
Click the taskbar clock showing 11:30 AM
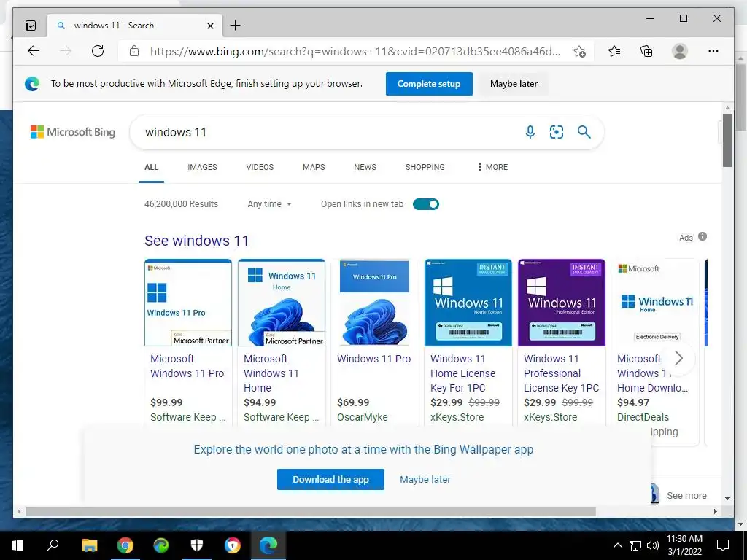tap(684, 545)
